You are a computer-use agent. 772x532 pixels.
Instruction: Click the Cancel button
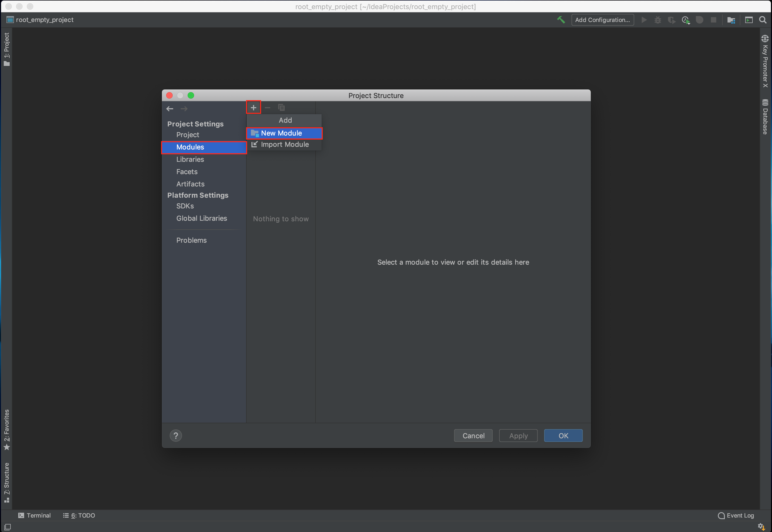tap(473, 435)
